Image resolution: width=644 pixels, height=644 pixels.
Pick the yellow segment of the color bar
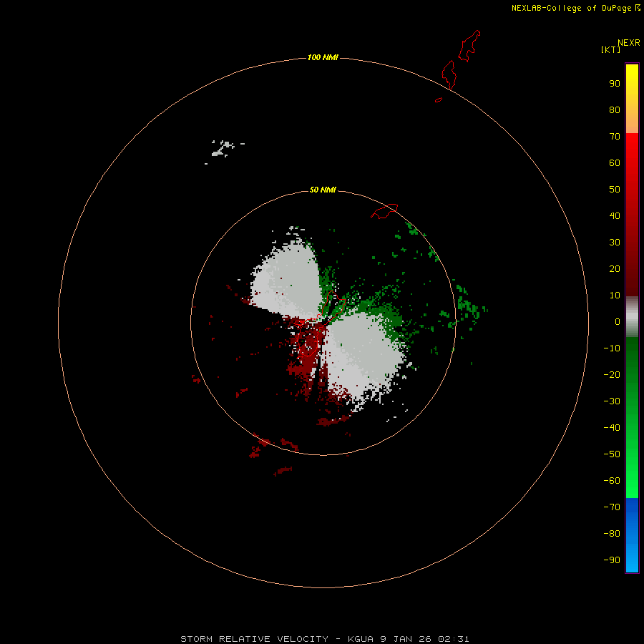(632, 99)
